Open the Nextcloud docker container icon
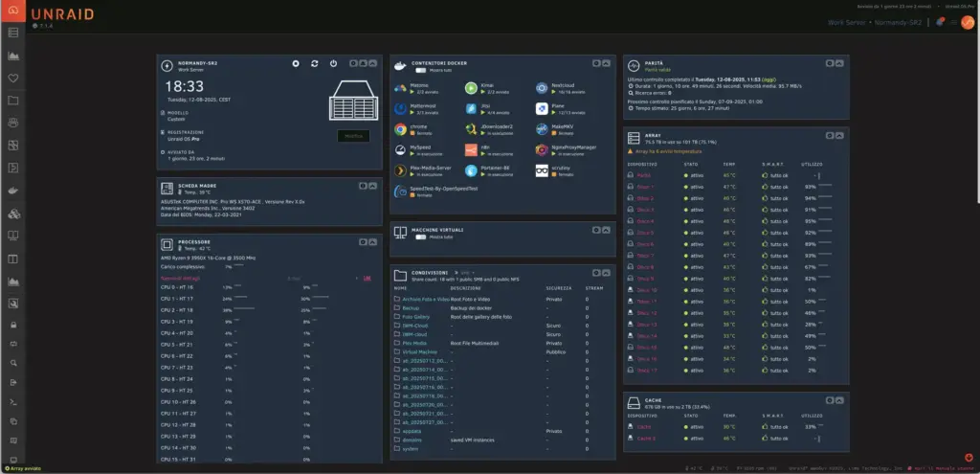This screenshot has height=474, width=980. 542,87
